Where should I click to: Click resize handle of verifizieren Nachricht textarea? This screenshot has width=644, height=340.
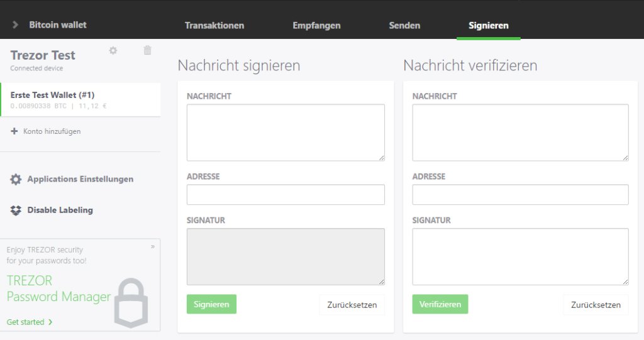pyautogui.click(x=626, y=158)
